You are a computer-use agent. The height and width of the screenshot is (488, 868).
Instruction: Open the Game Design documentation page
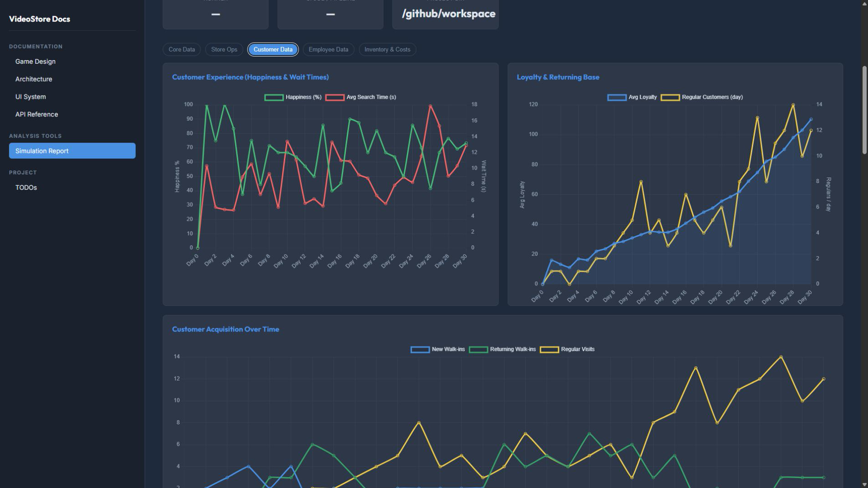click(x=35, y=61)
